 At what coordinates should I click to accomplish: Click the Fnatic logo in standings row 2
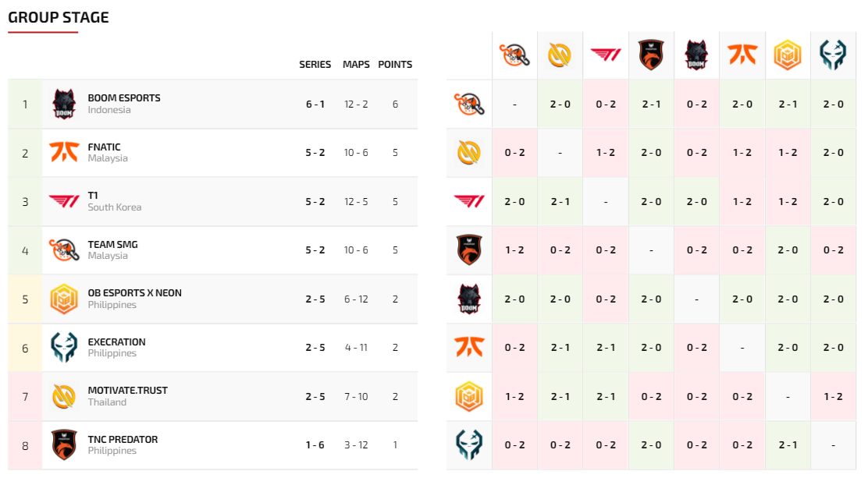click(x=64, y=152)
